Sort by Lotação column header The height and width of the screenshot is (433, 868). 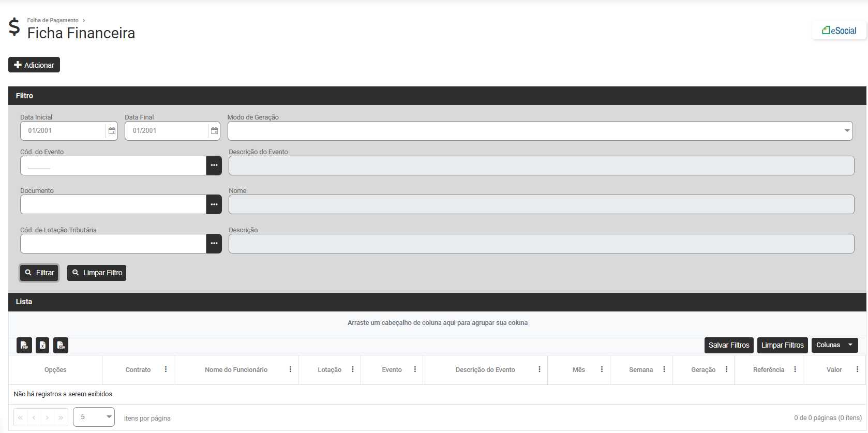coord(330,370)
